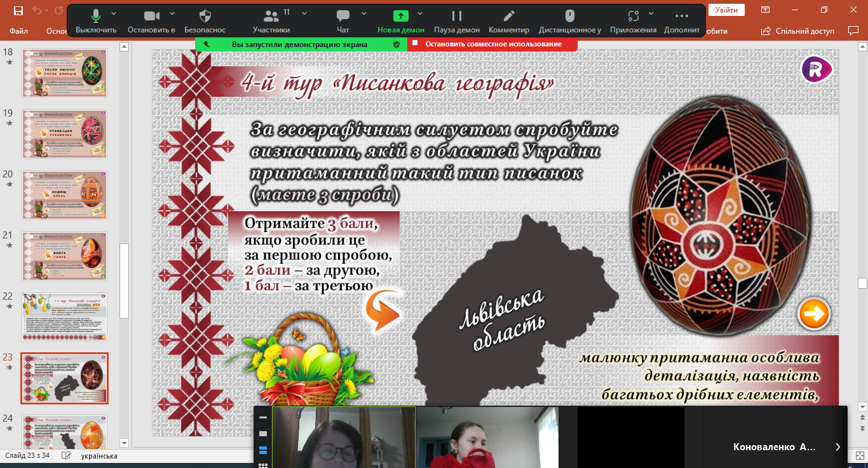868x468 pixels.
Task: Mute microphone with Выключить button
Action: coord(96,21)
